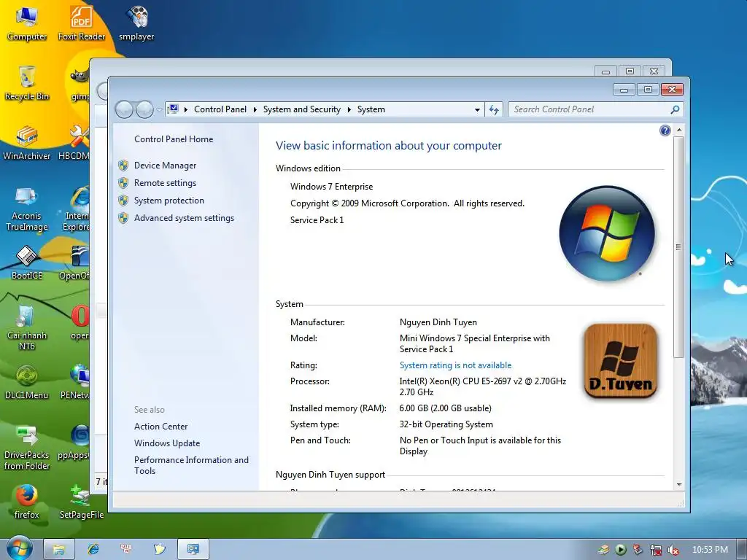Open Acronis TrueImage shortcut
This screenshot has width=747, height=560.
[x=27, y=209]
